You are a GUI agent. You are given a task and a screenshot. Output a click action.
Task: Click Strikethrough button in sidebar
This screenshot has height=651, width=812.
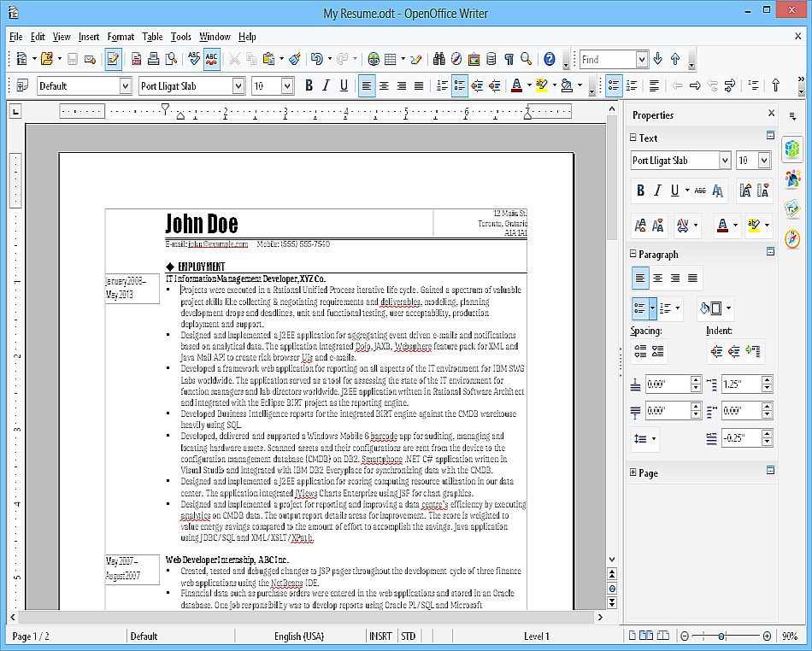(700, 191)
